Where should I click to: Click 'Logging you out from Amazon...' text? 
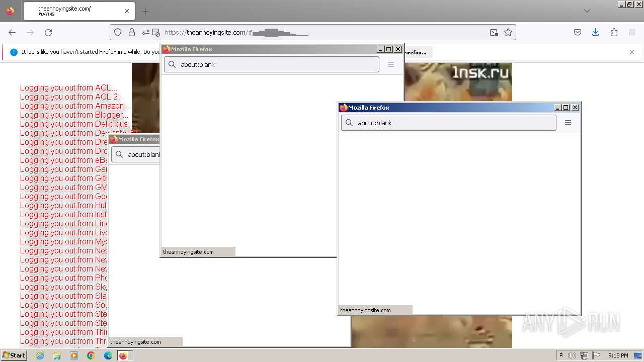point(75,106)
